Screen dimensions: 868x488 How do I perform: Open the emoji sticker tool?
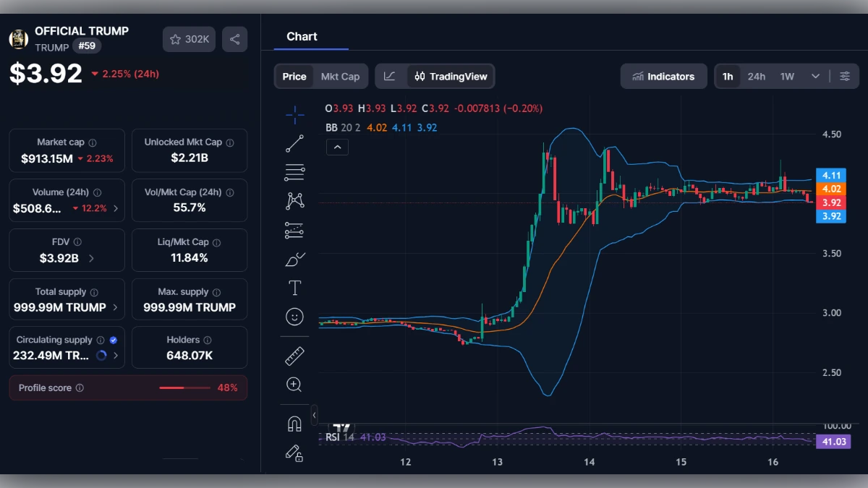pyautogui.click(x=294, y=317)
